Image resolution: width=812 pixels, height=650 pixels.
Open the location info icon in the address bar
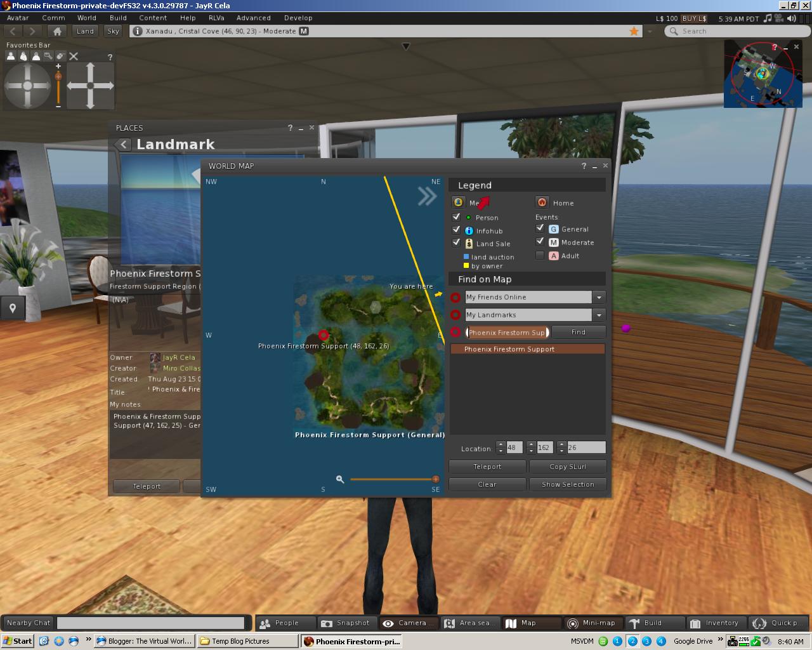(x=137, y=31)
